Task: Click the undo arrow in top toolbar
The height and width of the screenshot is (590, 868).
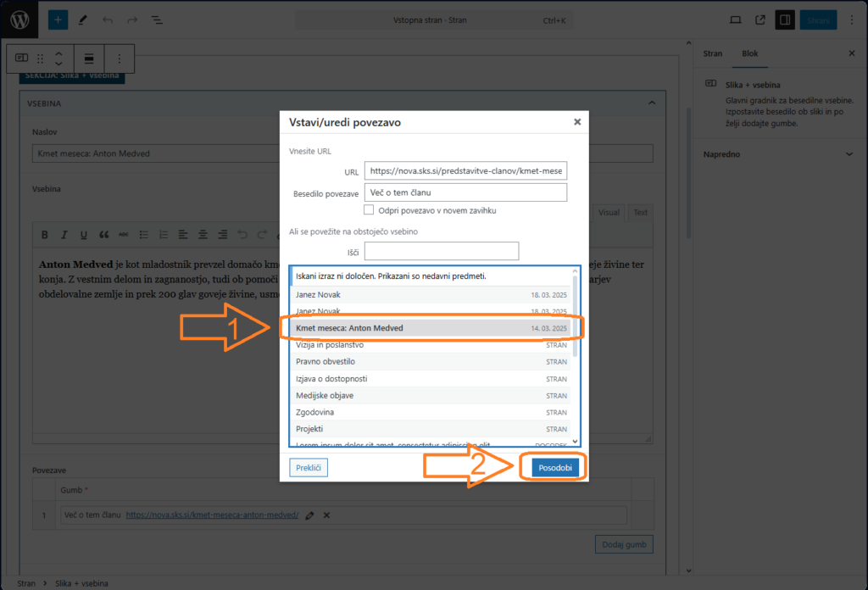Action: pyautogui.click(x=107, y=19)
